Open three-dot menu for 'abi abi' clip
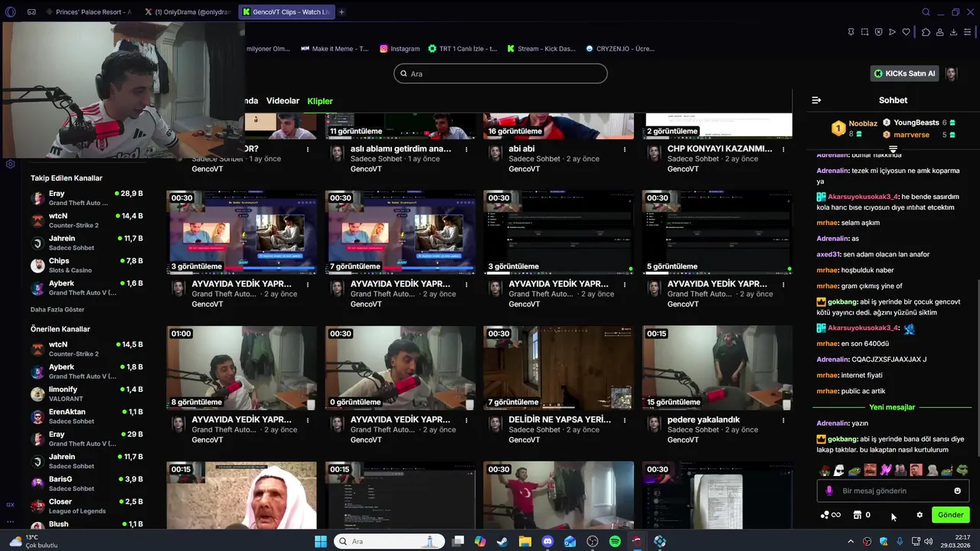Screen dimensions: 980x551 pyautogui.click(x=625, y=149)
